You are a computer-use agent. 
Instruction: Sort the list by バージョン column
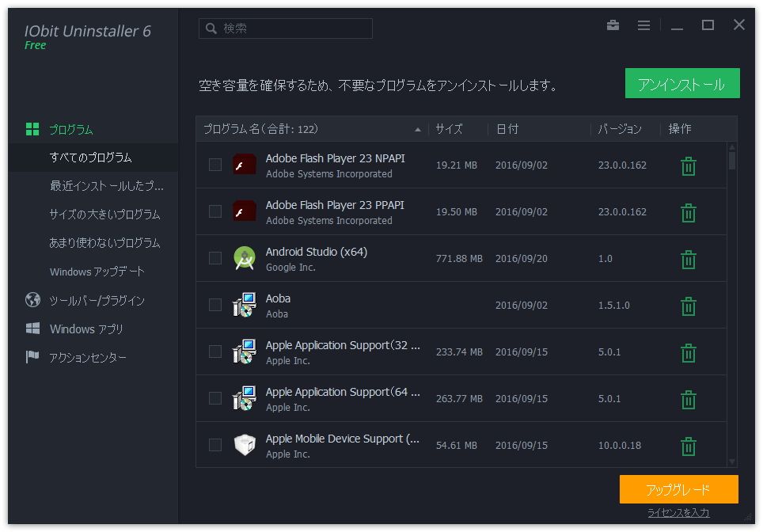click(x=620, y=129)
